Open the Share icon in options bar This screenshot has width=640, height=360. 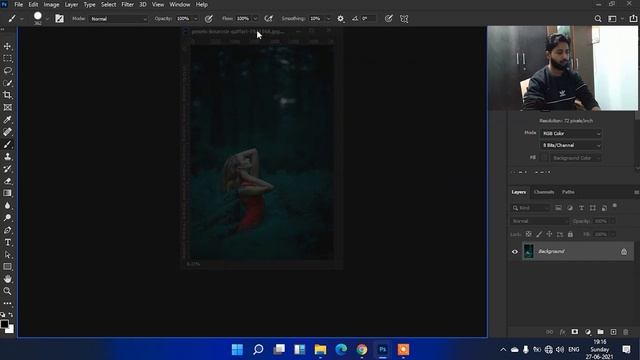click(x=633, y=19)
